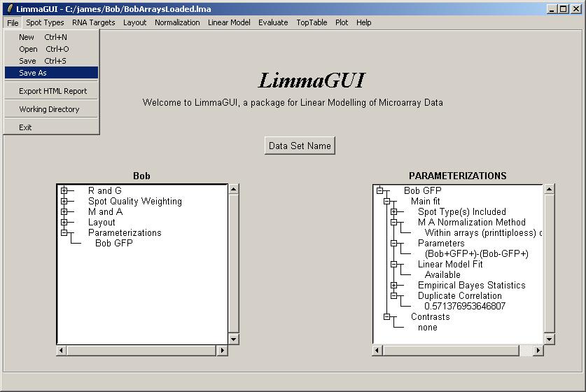Click Working Directory in File menu
Image resolution: width=586 pixels, height=392 pixels.
(x=49, y=109)
